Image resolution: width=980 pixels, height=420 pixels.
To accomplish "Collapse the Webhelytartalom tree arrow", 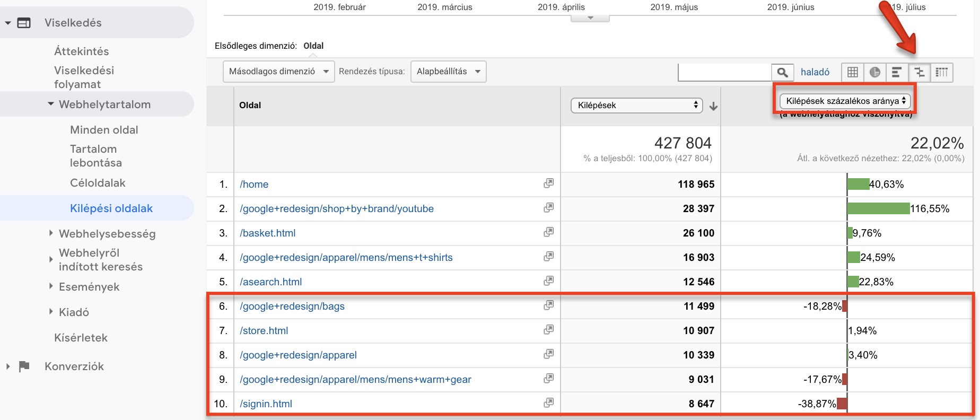I will click(51, 104).
